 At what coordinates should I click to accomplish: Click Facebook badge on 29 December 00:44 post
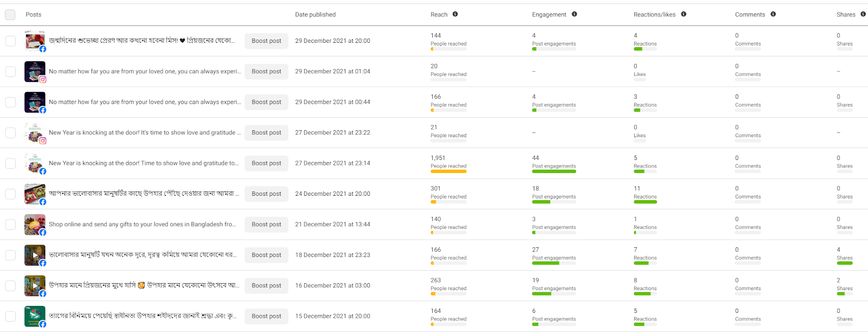tap(43, 110)
